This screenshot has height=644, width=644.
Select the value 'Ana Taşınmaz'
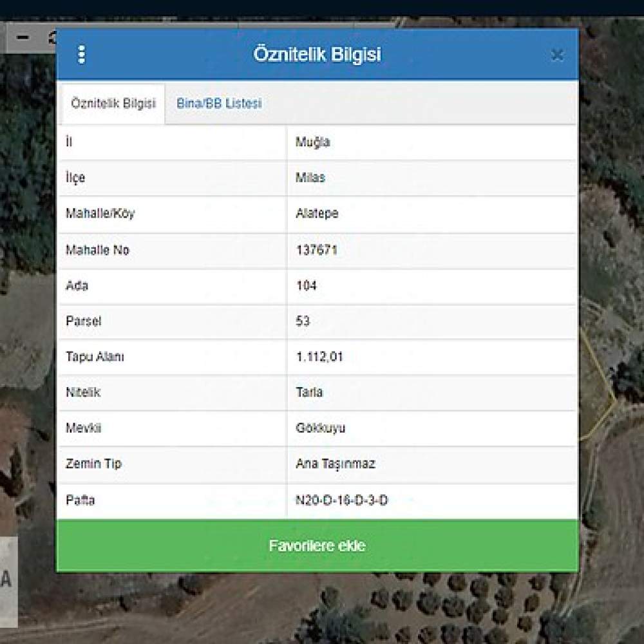coord(335,464)
